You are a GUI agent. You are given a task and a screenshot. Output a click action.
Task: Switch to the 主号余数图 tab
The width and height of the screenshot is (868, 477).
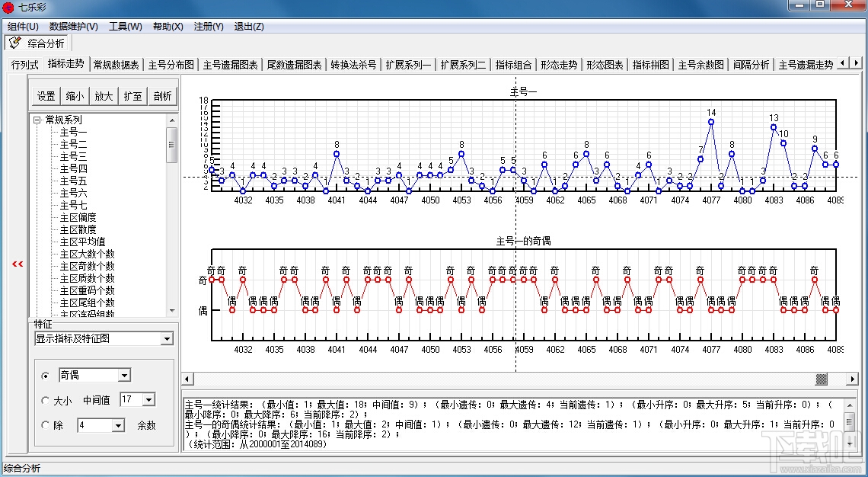pyautogui.click(x=700, y=65)
